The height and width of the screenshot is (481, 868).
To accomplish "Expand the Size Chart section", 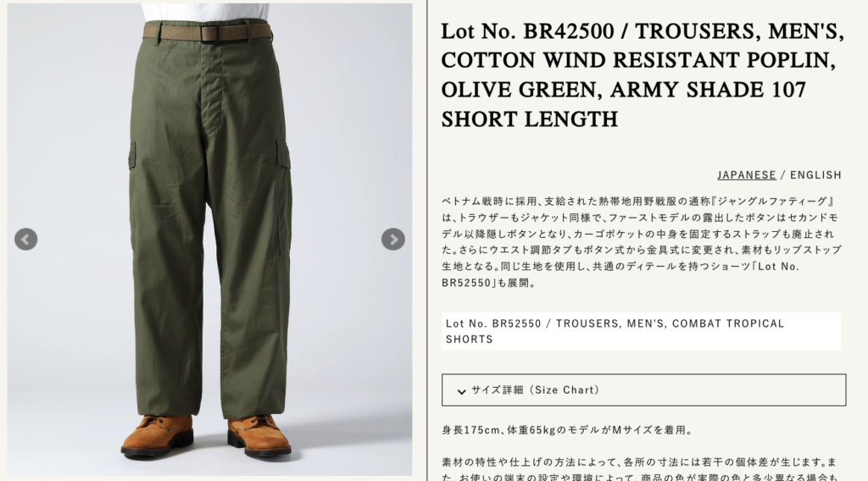I will 643,390.
